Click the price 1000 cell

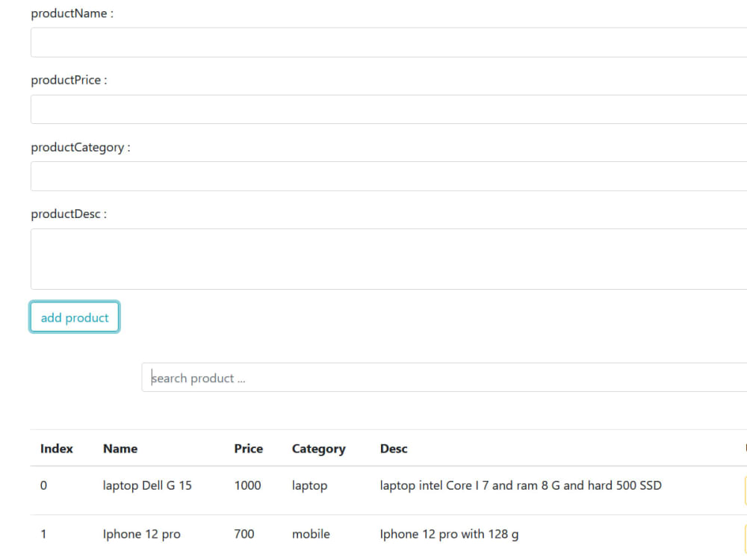point(247,485)
